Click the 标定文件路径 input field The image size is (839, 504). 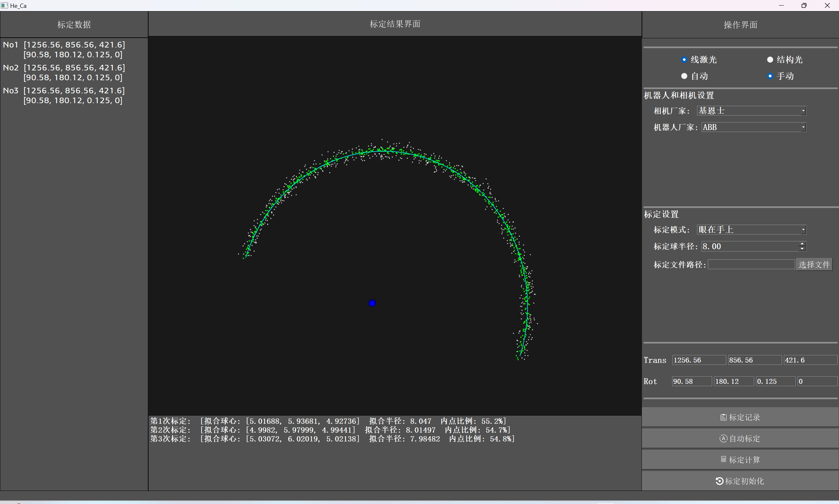click(751, 265)
